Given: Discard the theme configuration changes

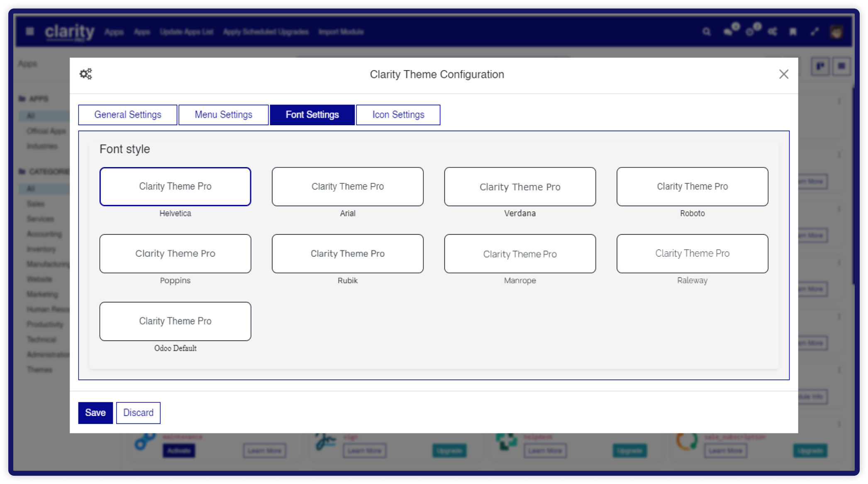Looking at the screenshot, I should (x=138, y=413).
